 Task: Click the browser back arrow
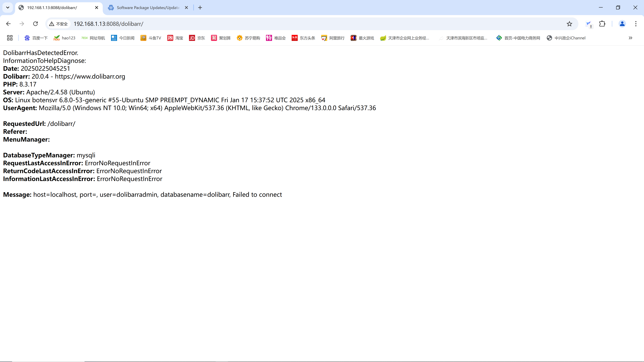pos(8,24)
